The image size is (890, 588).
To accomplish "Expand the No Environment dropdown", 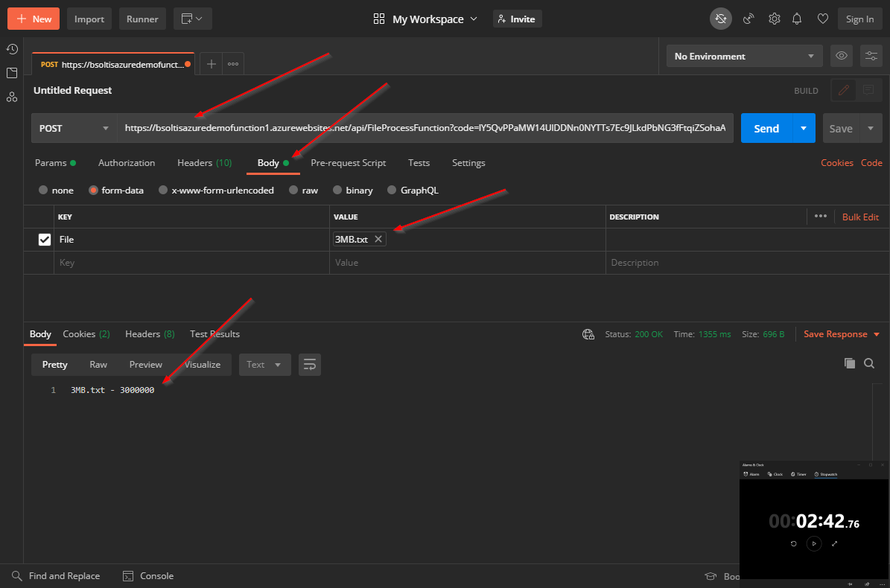I will [744, 56].
